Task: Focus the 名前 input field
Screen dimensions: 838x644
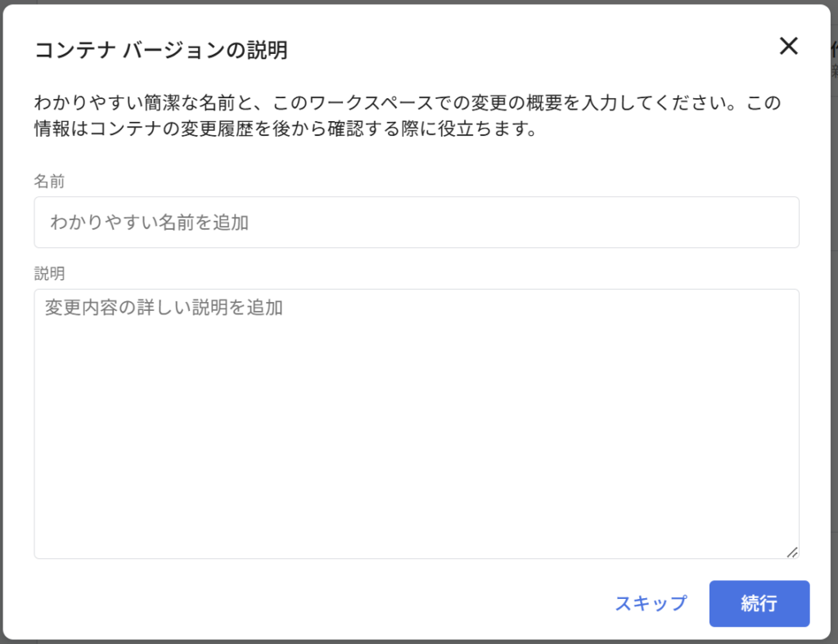Action: 416,222
